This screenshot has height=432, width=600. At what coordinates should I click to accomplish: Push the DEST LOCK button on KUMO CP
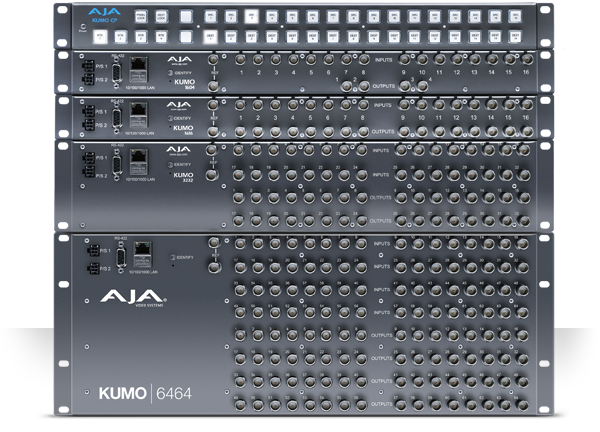tap(161, 16)
